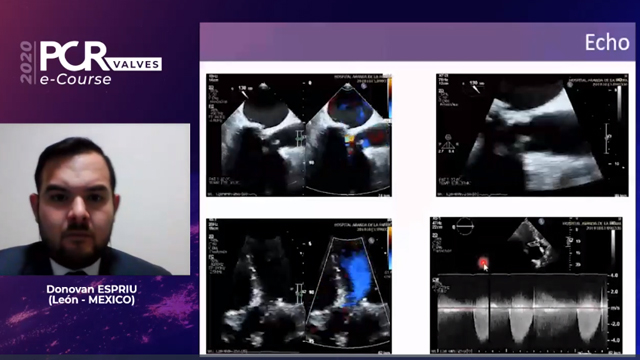Select the continuous-wave Doppler spectrum image
The width and height of the screenshot is (640, 360).
pyautogui.click(x=526, y=285)
